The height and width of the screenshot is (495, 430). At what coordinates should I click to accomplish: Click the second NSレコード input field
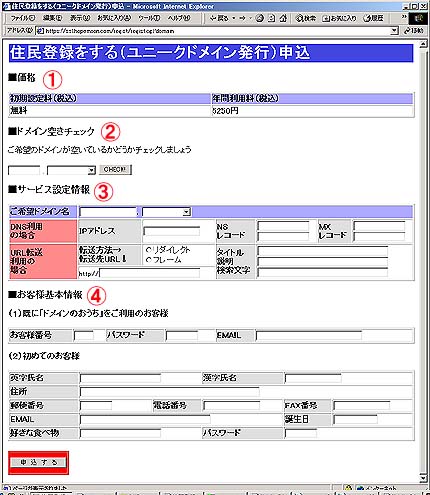(x=283, y=236)
